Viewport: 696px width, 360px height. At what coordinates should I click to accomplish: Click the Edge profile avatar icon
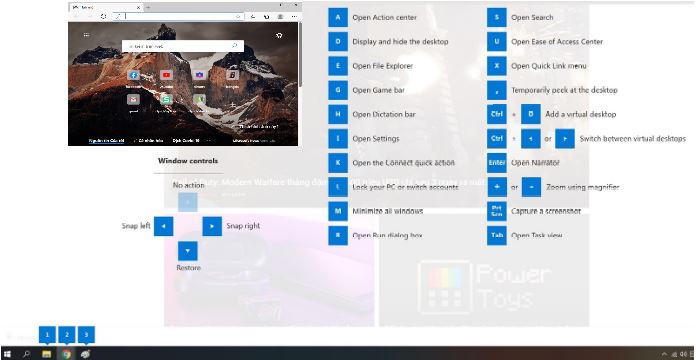click(280, 16)
